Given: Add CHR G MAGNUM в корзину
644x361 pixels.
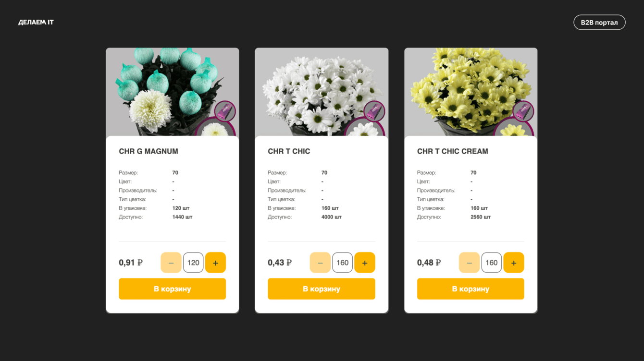Looking at the screenshot, I should pos(173,289).
